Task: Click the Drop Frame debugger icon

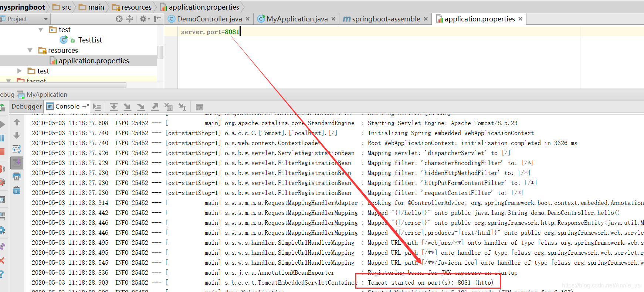Action: coord(169,107)
